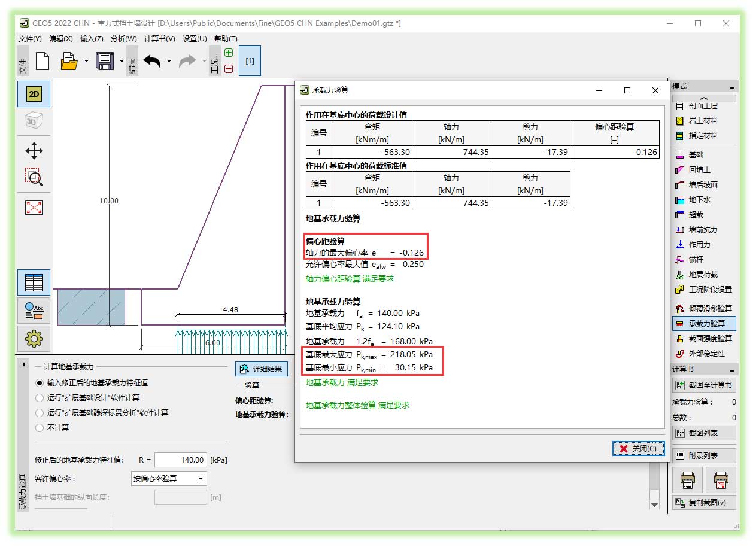Viewport: 756px width, 547px height.
Task: Open 倾覆滑移验算 verification mode
Action: pos(704,309)
